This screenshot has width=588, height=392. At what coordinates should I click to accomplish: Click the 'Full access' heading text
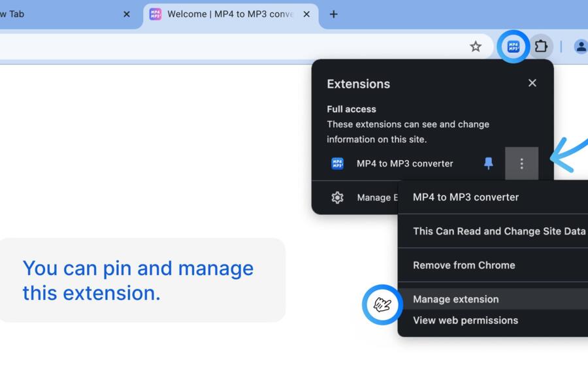tap(351, 109)
